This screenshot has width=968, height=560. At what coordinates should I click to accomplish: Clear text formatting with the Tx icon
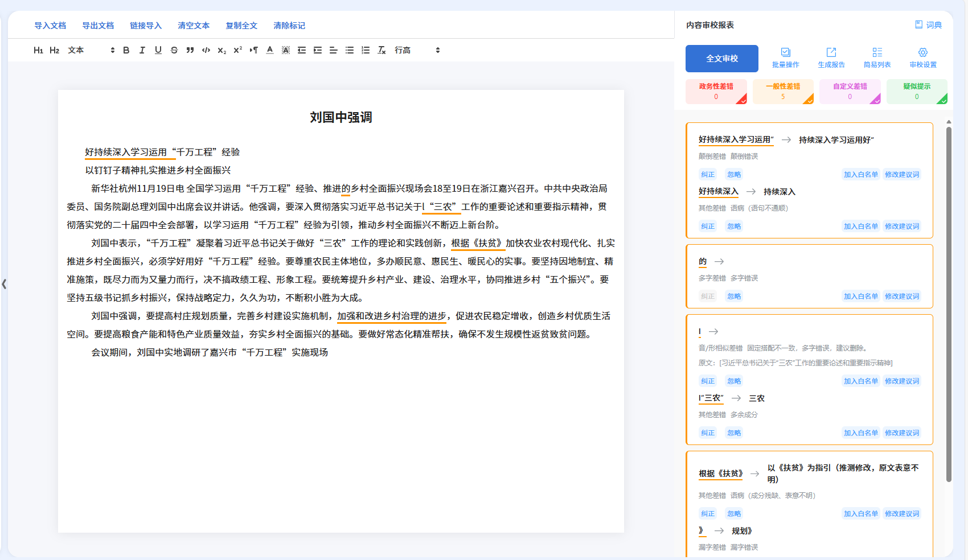[x=382, y=50]
